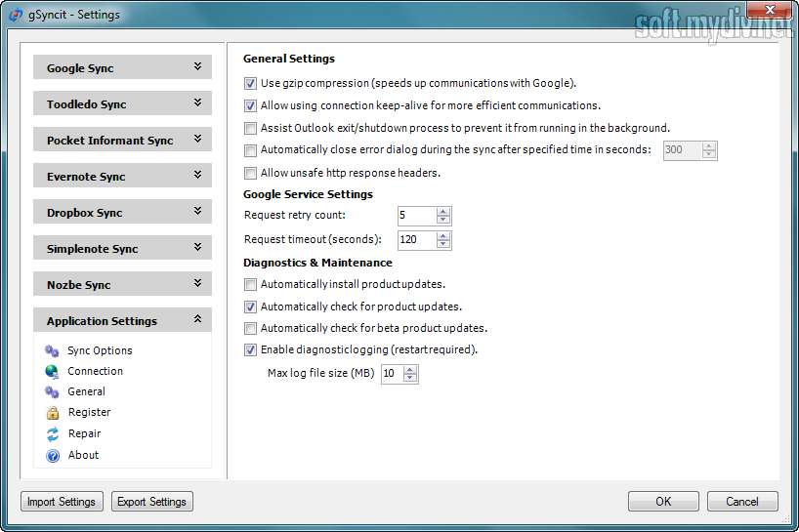
Task: Expand the Nozbe Sync section
Action: coord(122,284)
